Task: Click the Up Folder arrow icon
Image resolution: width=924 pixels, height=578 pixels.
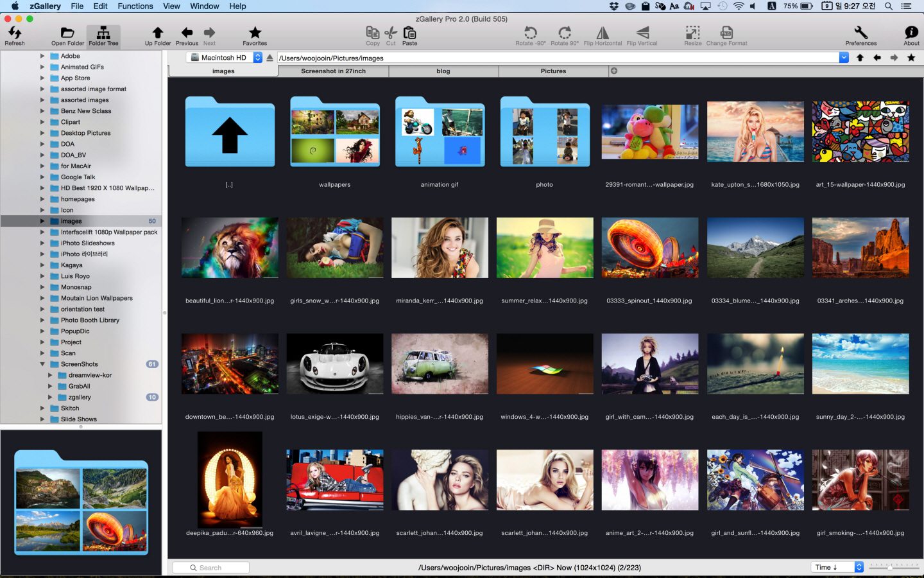Action: [158, 32]
